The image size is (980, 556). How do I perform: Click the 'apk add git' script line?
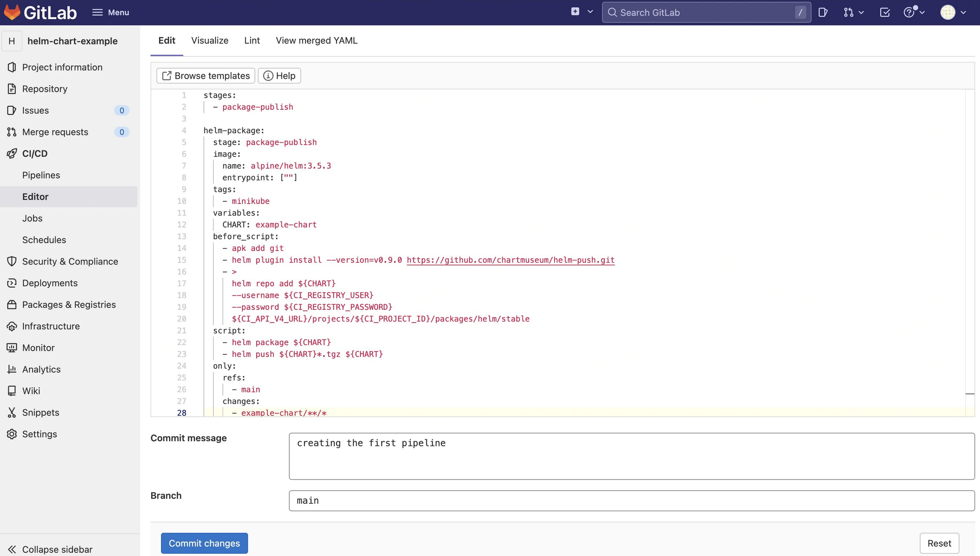click(258, 248)
